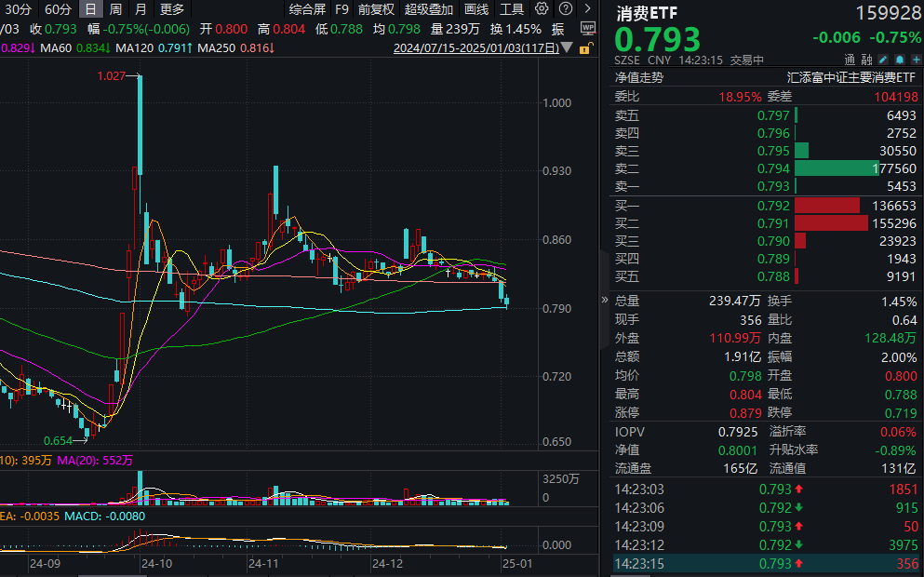Open chart settings gear icon
This screenshot has height=577, width=924.
pos(542,9)
